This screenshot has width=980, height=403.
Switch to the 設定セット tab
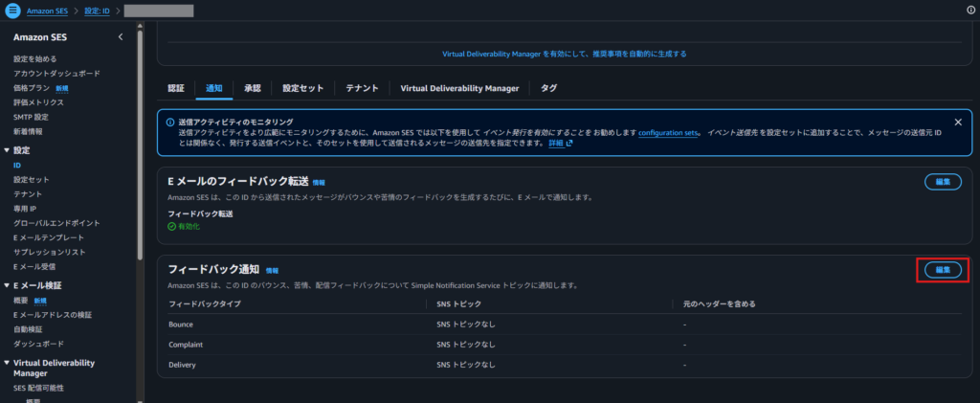click(303, 88)
